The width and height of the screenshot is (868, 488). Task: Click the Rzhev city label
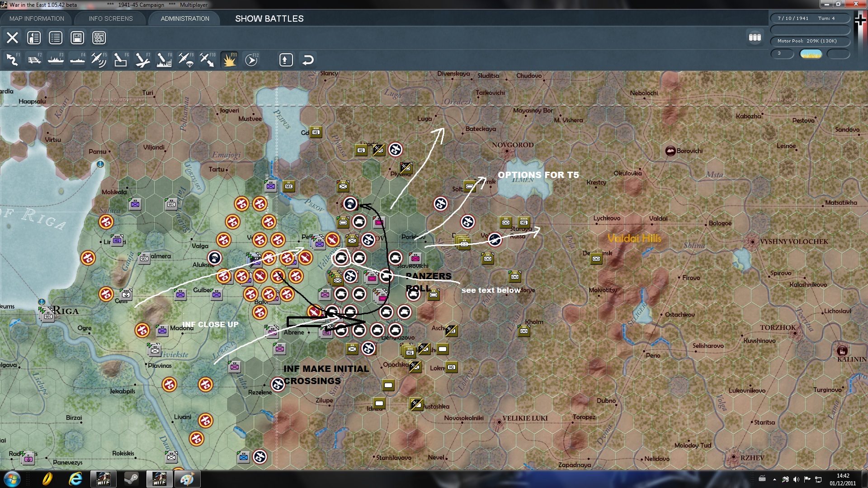[752, 458]
